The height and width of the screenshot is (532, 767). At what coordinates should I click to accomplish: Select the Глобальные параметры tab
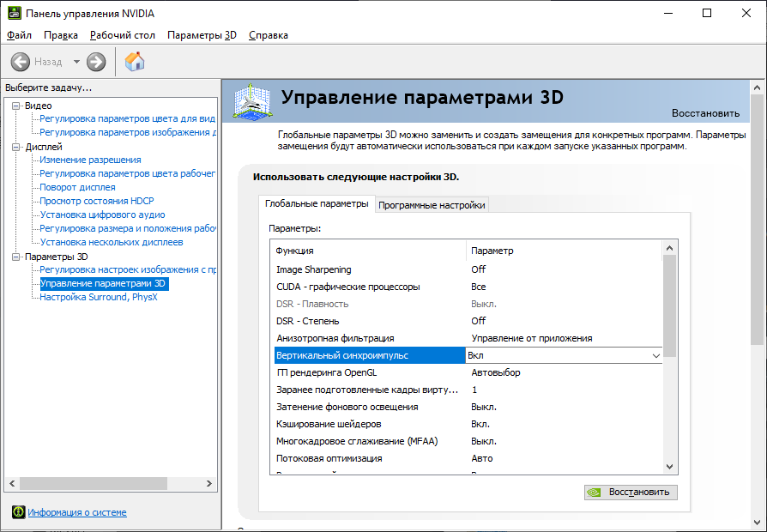click(x=317, y=204)
